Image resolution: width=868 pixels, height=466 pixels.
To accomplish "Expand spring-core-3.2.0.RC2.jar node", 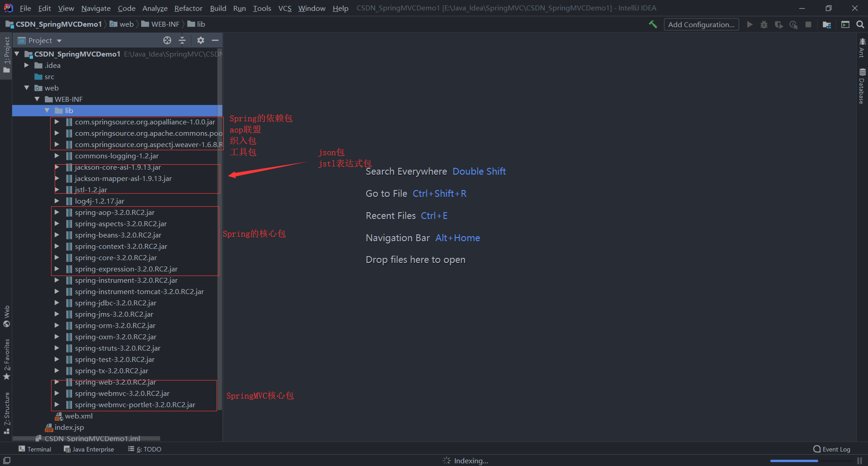I will click(x=57, y=257).
